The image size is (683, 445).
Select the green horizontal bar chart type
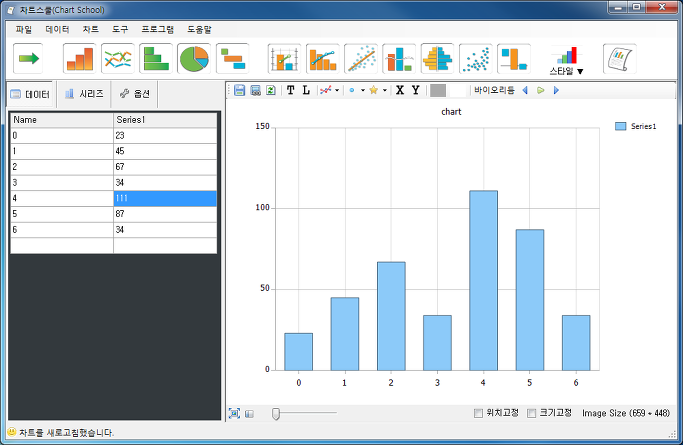pos(156,58)
